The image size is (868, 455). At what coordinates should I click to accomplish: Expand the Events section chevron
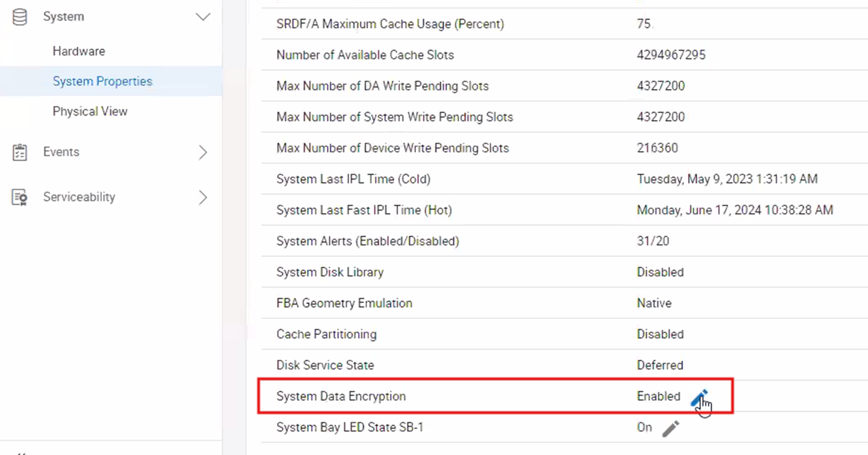tap(203, 152)
